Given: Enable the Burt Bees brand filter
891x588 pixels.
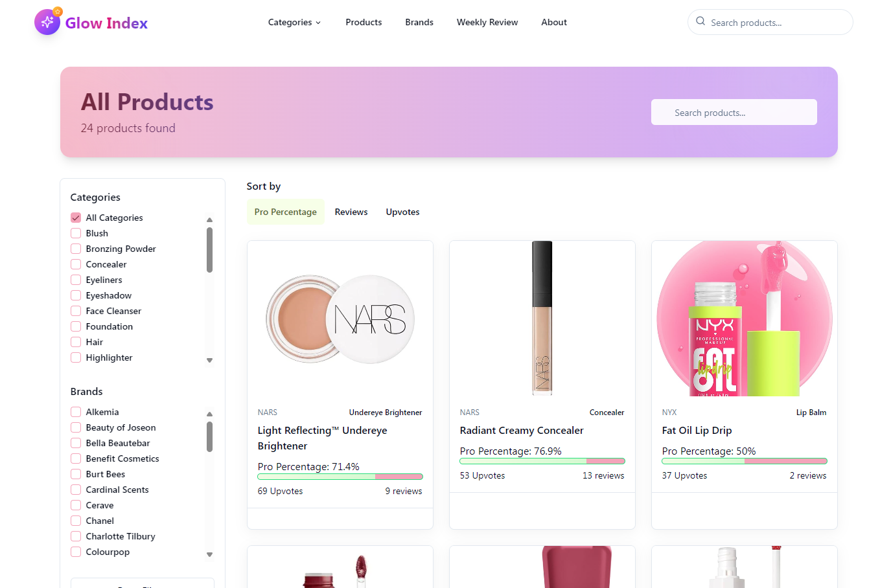Looking at the screenshot, I should click(76, 474).
